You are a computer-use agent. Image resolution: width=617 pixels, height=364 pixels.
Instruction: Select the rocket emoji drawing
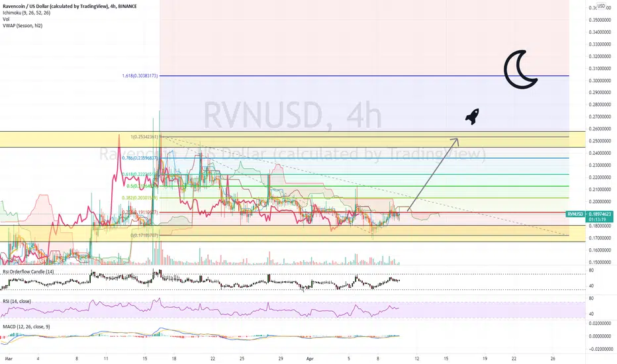(x=472, y=116)
